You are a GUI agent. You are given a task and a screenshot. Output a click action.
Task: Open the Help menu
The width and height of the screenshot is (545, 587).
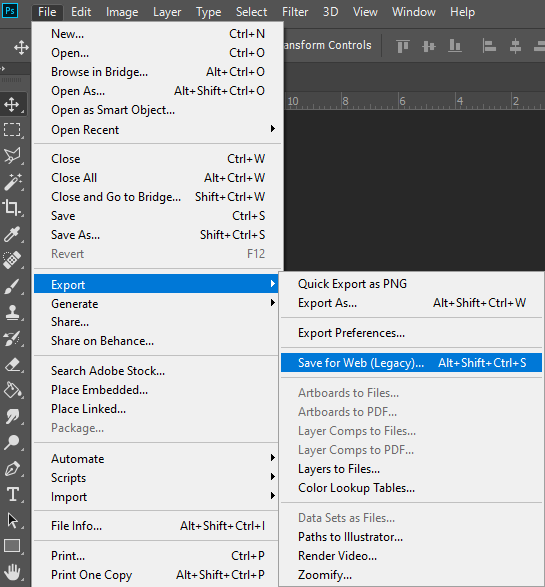point(462,12)
